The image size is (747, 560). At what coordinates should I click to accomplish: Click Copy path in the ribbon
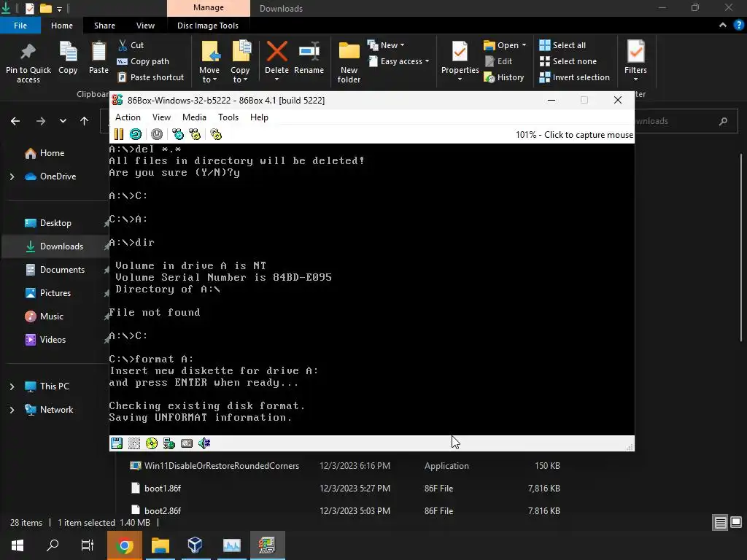pyautogui.click(x=143, y=61)
